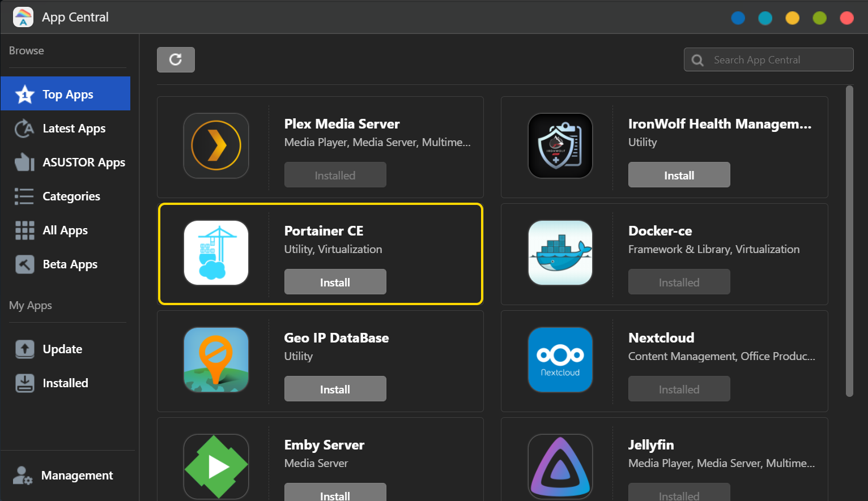Open IronWolf Health Management title
This screenshot has height=501, width=868.
pyautogui.click(x=720, y=124)
